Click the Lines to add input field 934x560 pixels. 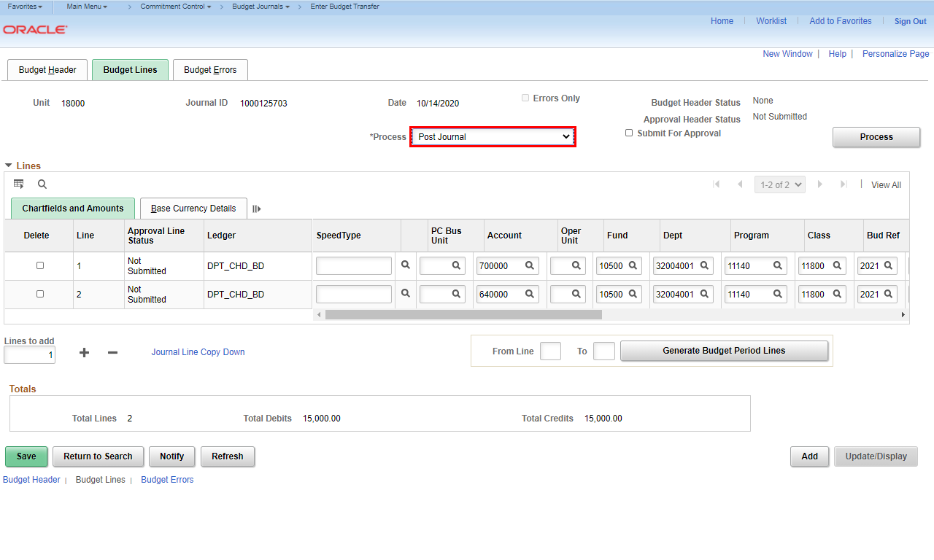coord(30,355)
